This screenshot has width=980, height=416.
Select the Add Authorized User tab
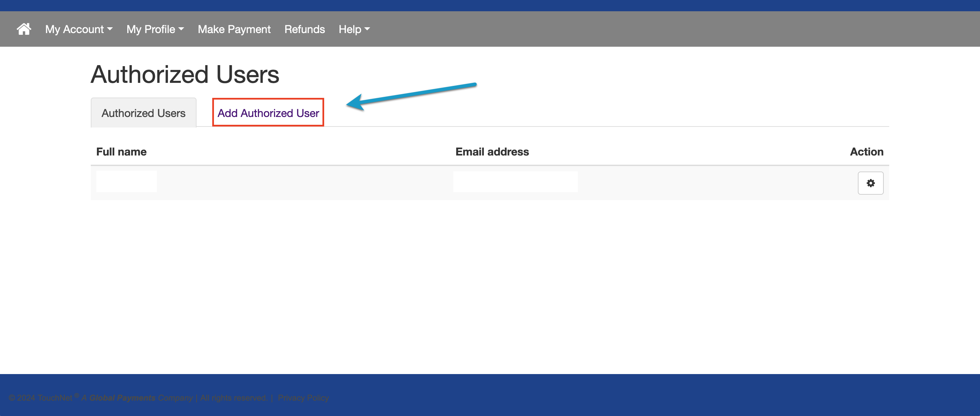pyautogui.click(x=268, y=113)
